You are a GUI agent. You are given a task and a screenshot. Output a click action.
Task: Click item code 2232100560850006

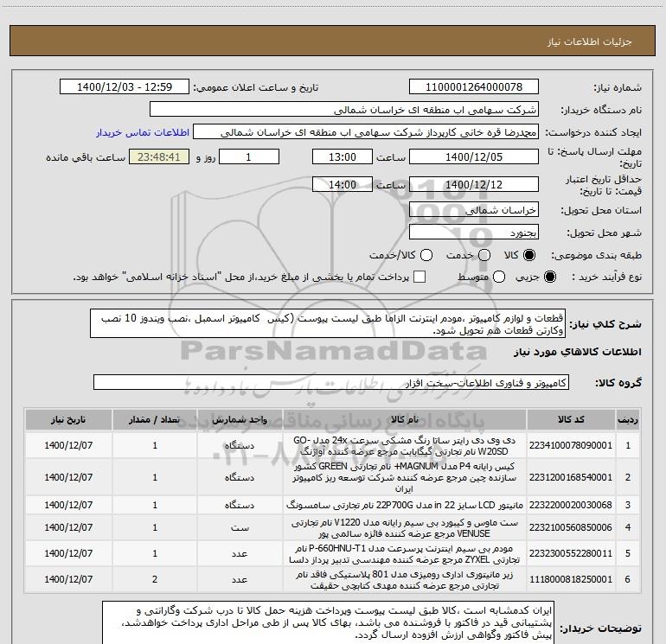(x=571, y=527)
